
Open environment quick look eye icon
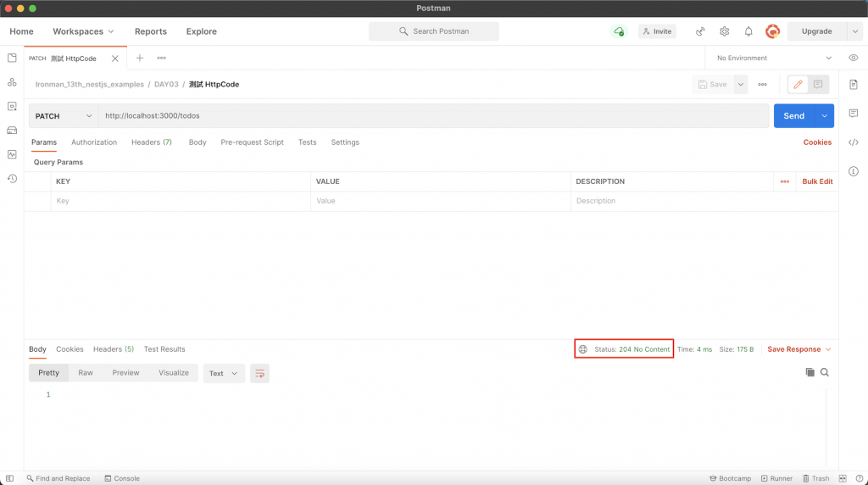(854, 59)
